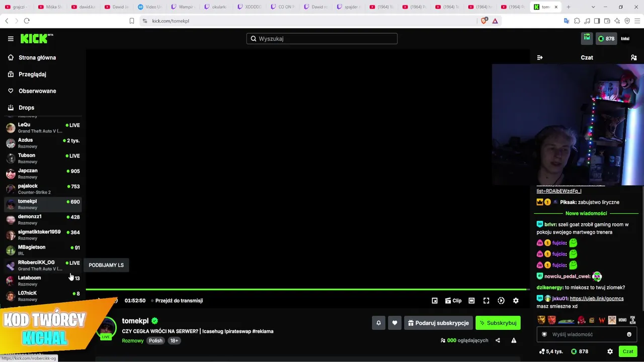Open the browser extensions puzzle icon
Screen dimensions: 644x362
coord(577,21)
